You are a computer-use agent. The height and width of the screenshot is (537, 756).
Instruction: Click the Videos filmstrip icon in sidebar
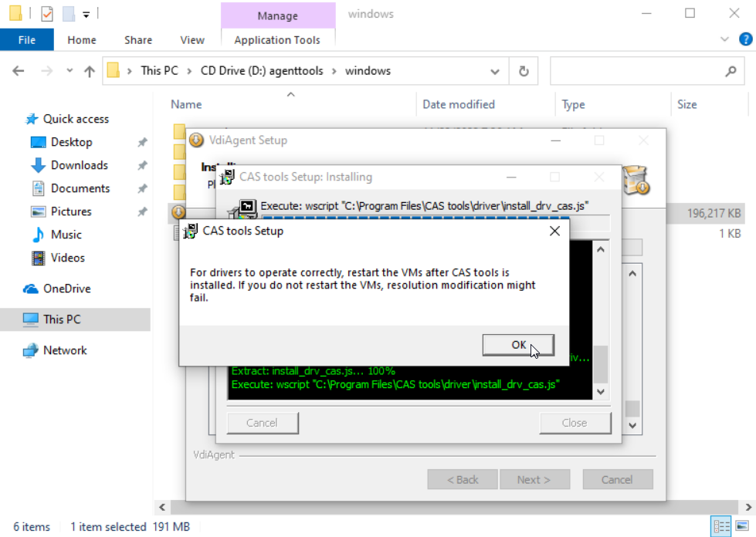coord(38,258)
